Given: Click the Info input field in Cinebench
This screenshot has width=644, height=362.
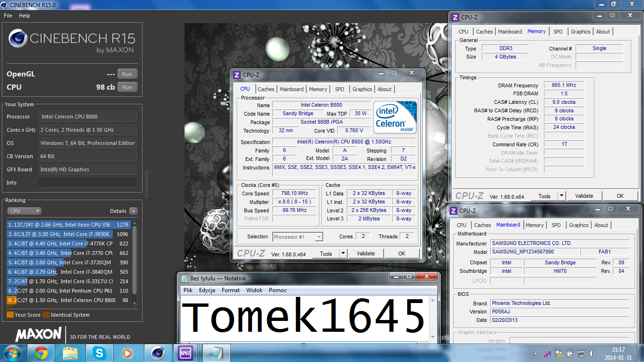Looking at the screenshot, I should [x=88, y=183].
